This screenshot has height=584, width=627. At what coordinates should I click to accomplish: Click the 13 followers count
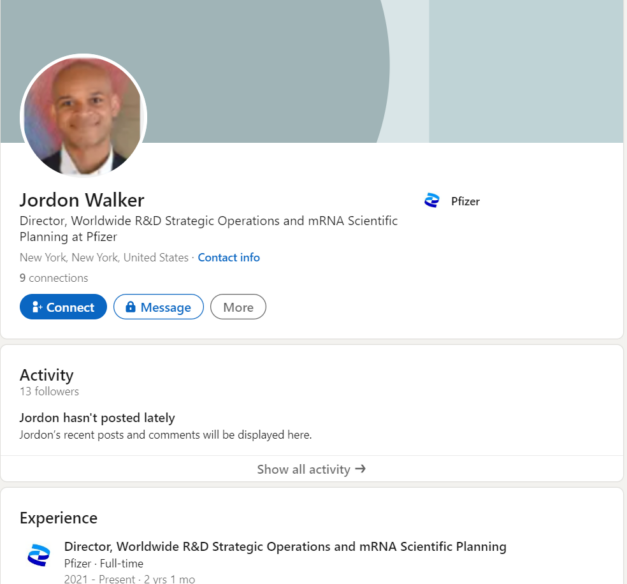click(49, 391)
